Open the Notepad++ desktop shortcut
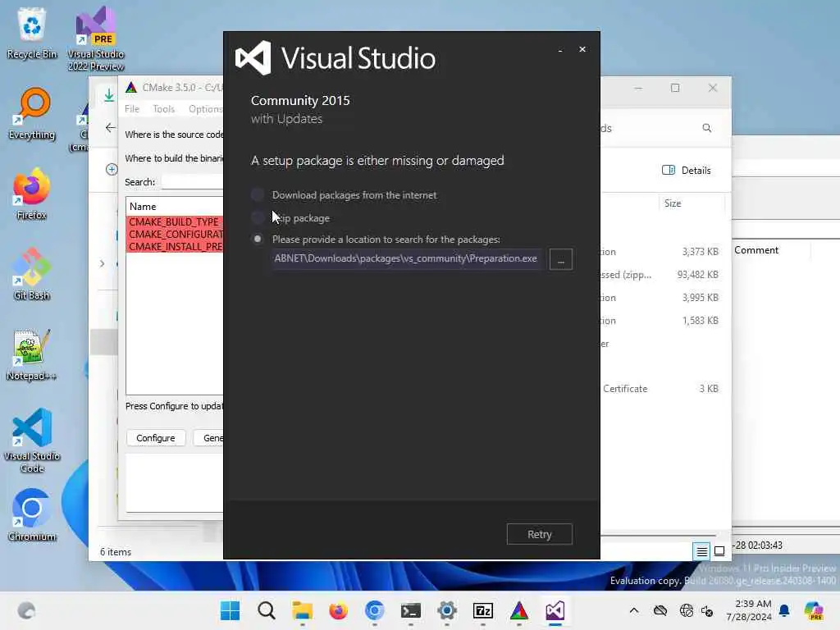The image size is (840, 630). coord(32,354)
